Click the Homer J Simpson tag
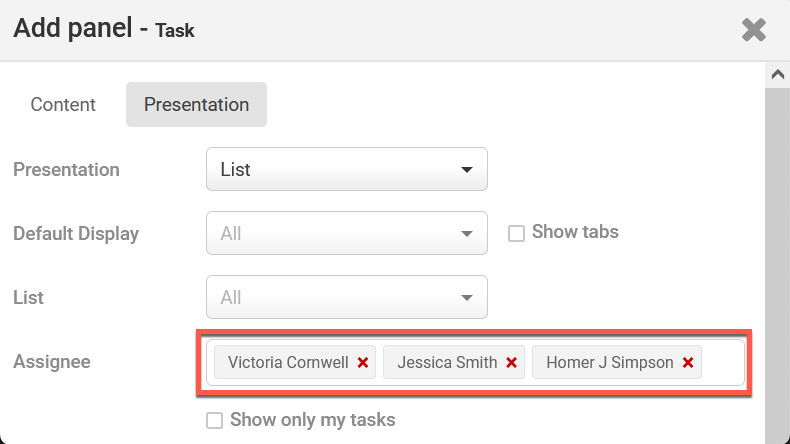This screenshot has width=790, height=444. point(609,363)
